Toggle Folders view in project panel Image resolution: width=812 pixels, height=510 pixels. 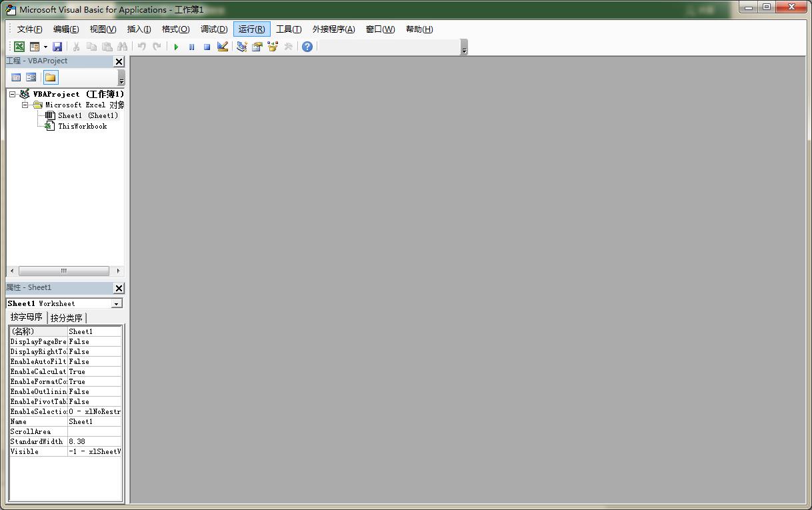point(51,77)
